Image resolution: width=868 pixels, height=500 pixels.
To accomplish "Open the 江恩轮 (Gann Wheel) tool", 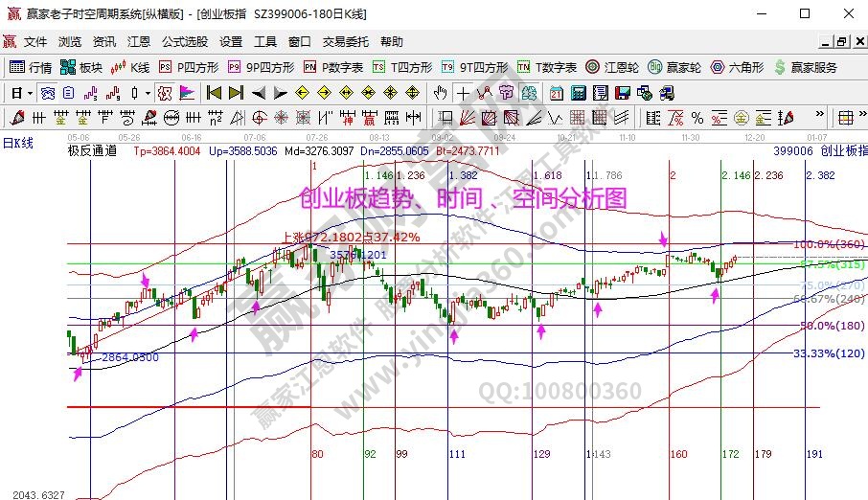I will coord(614,67).
